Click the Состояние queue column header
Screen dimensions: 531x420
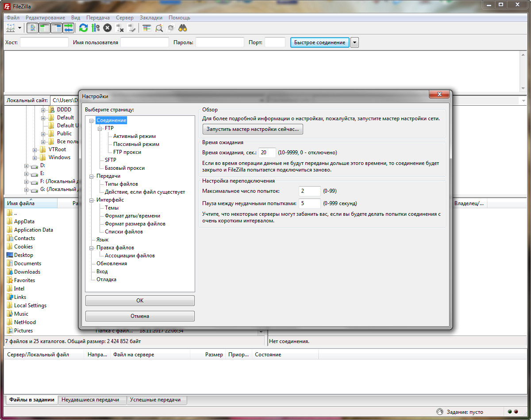(285, 355)
